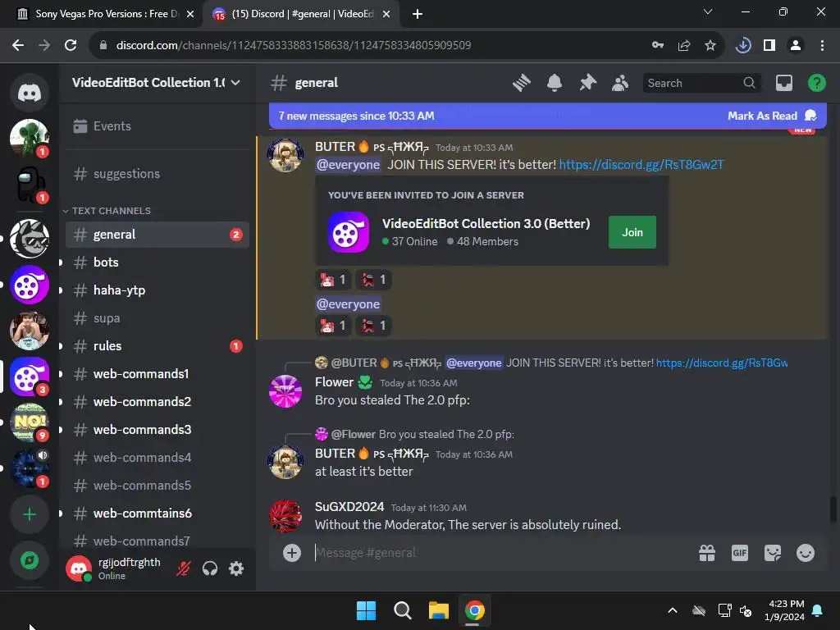Open BUTER's avatar on the 10:33 AM message

(285, 156)
